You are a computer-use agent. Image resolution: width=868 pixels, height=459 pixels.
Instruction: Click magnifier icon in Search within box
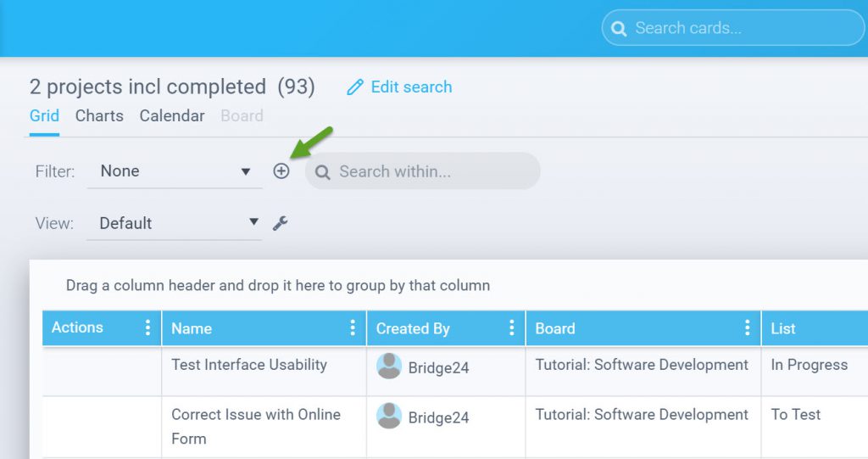pos(323,172)
